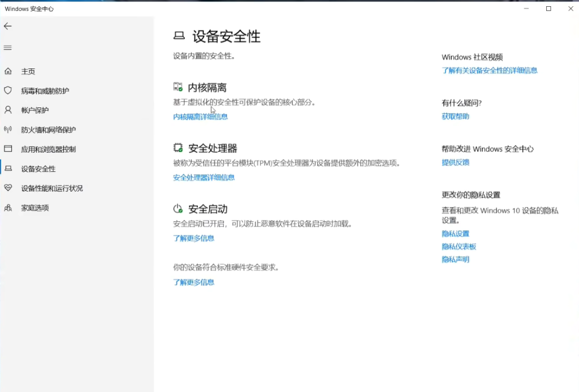Close the Windows 安全中心 window

tap(570, 8)
